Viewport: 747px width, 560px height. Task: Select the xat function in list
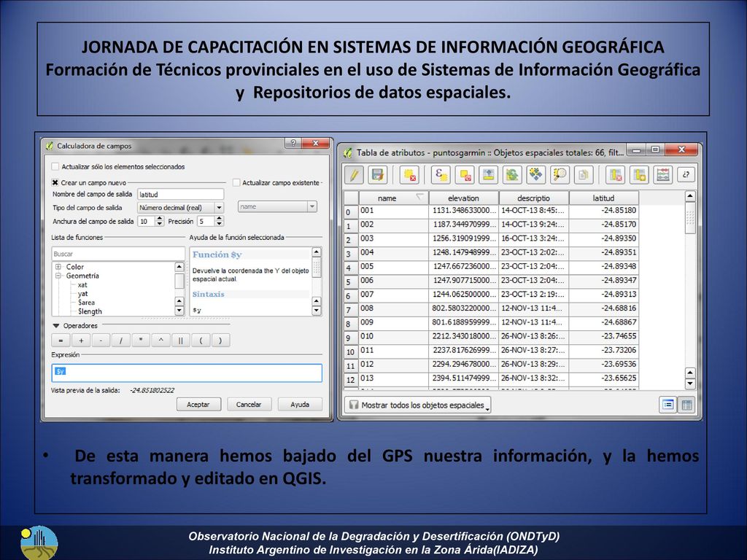point(82,285)
